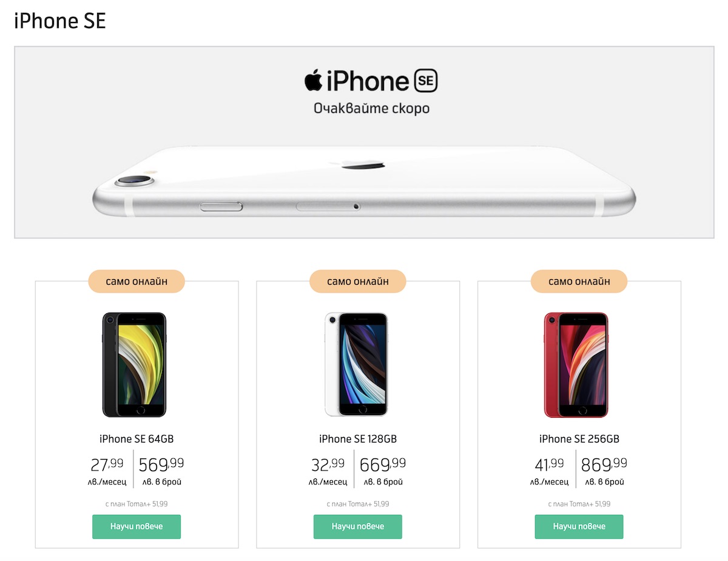728x561 pixels.
Task: Click the 'само онлайн' badge on 128GB card
Action: click(358, 281)
